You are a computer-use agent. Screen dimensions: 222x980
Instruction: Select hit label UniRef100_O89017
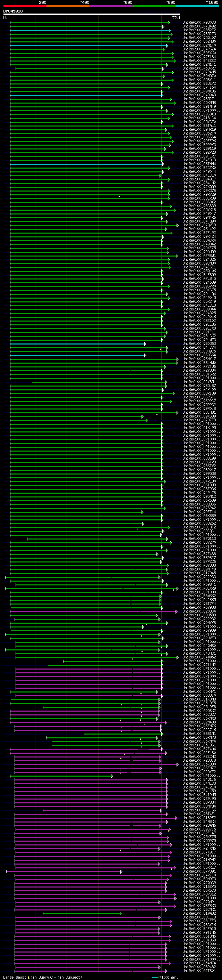click(x=199, y=470)
